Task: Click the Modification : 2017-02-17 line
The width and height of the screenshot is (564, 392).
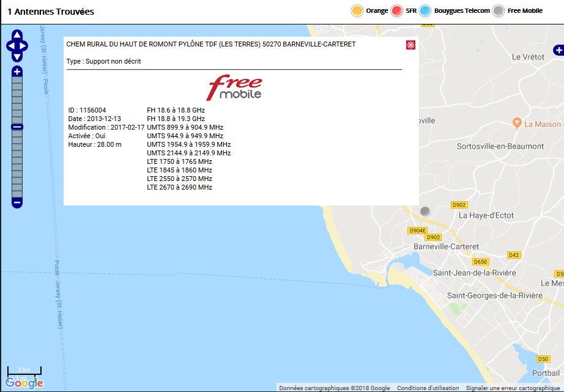Action: coord(106,127)
